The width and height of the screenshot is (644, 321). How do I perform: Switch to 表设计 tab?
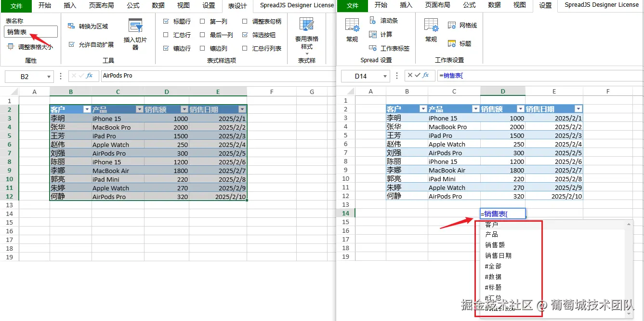237,6
